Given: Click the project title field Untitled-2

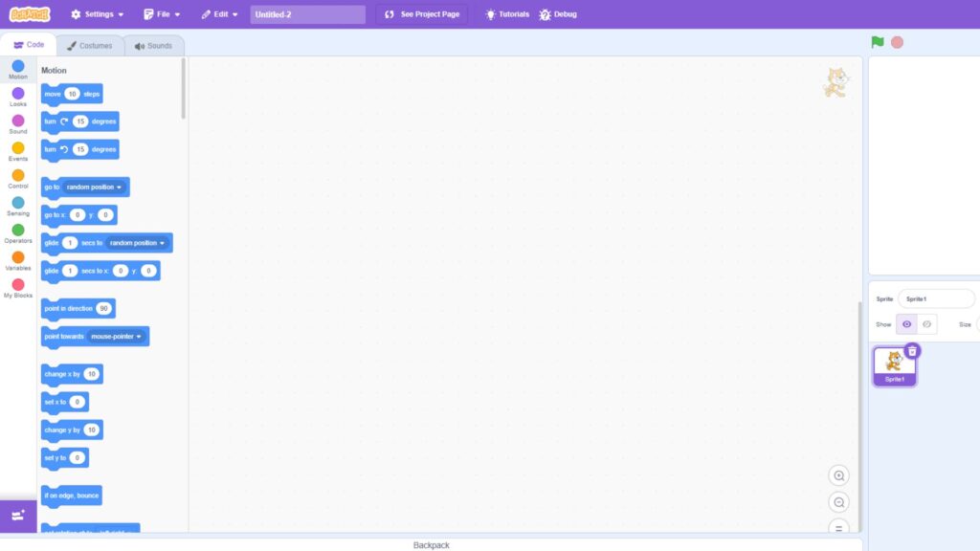Looking at the screenshot, I should (307, 14).
